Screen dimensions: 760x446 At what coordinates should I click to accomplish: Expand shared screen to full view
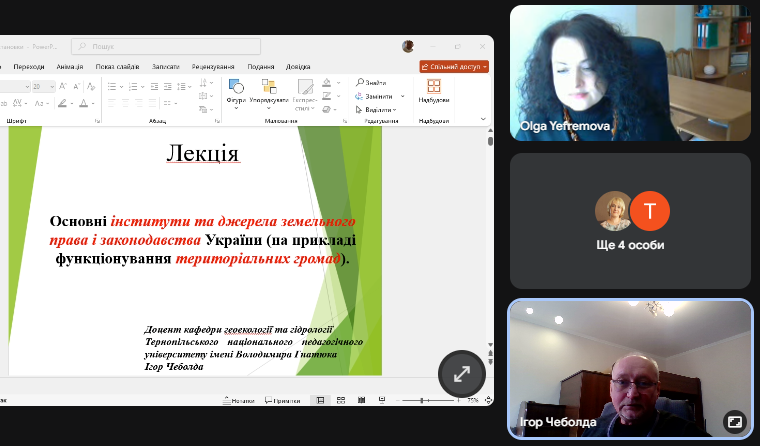461,374
